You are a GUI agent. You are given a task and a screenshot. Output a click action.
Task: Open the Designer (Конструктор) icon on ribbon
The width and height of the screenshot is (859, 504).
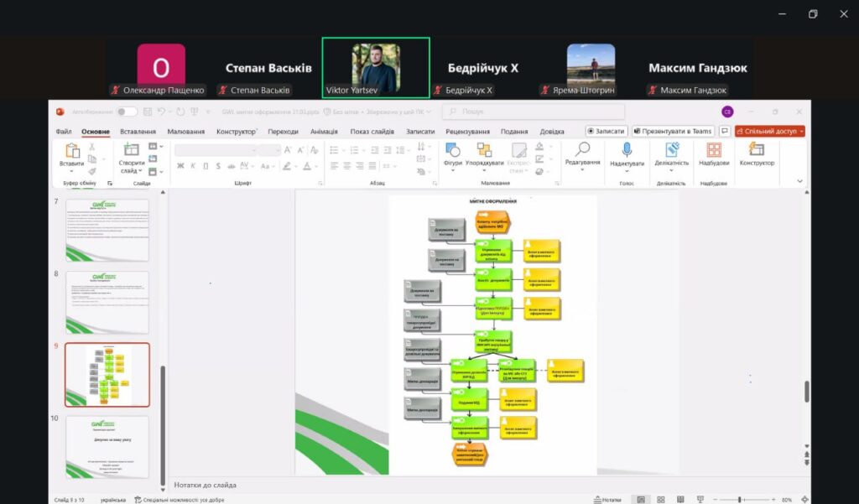coord(757,150)
